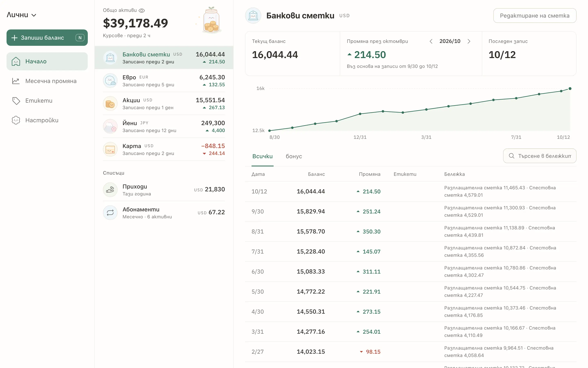588x368 pixels.
Task: Click the last chart point at 10/12
Action: pyautogui.click(x=570, y=89)
